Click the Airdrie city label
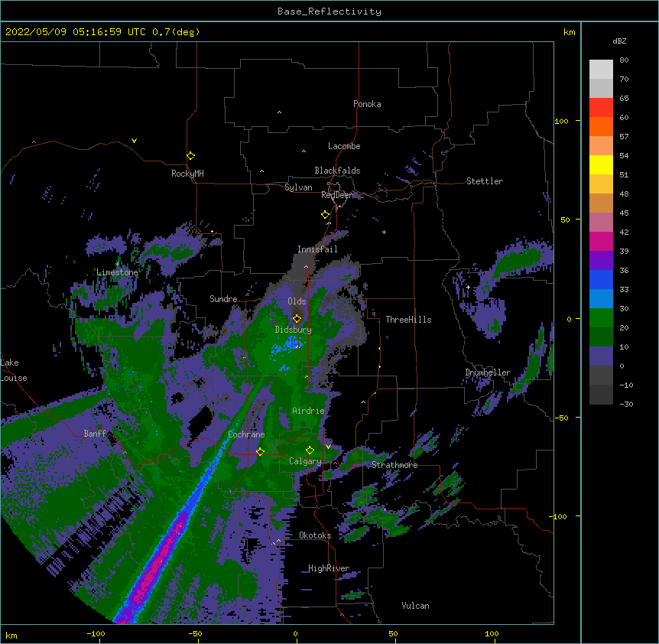 [x=309, y=411]
